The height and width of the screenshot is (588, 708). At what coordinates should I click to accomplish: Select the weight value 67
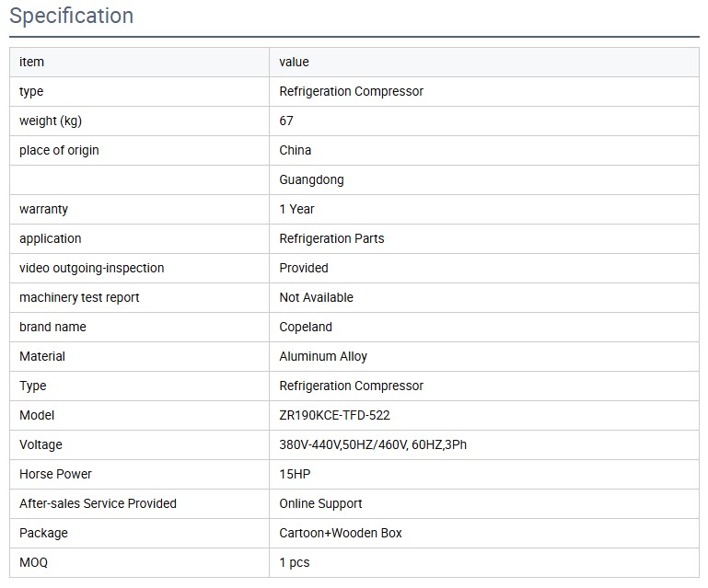tap(286, 121)
